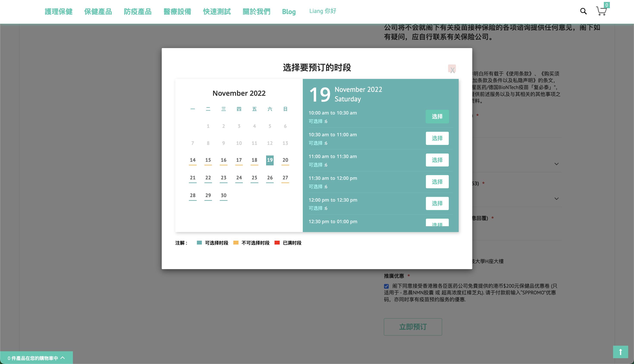This screenshot has height=364, width=634.
Task: Expand the lower dropdown chevron behind the dialog
Action: (x=557, y=199)
